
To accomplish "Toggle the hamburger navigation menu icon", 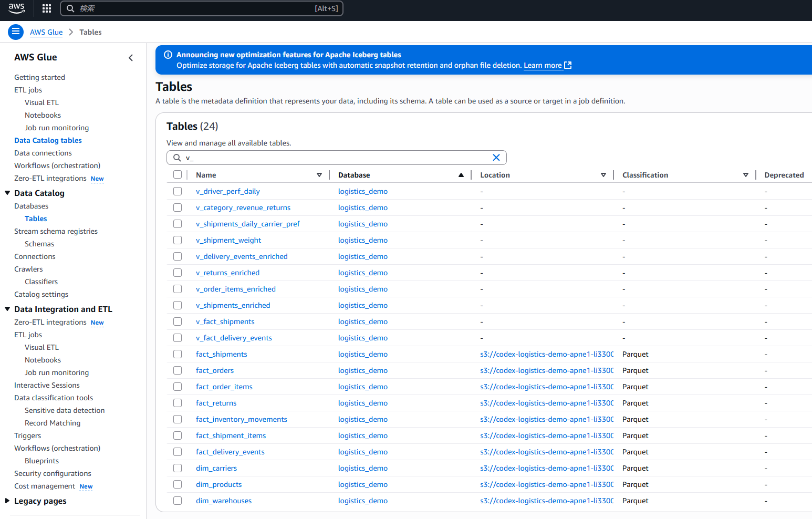I will pyautogui.click(x=16, y=32).
